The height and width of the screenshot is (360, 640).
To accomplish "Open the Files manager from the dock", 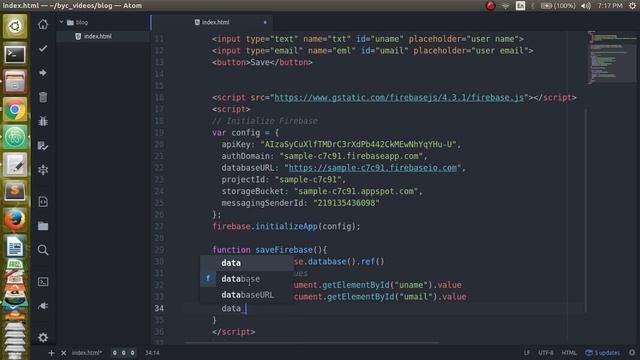I will [15, 82].
